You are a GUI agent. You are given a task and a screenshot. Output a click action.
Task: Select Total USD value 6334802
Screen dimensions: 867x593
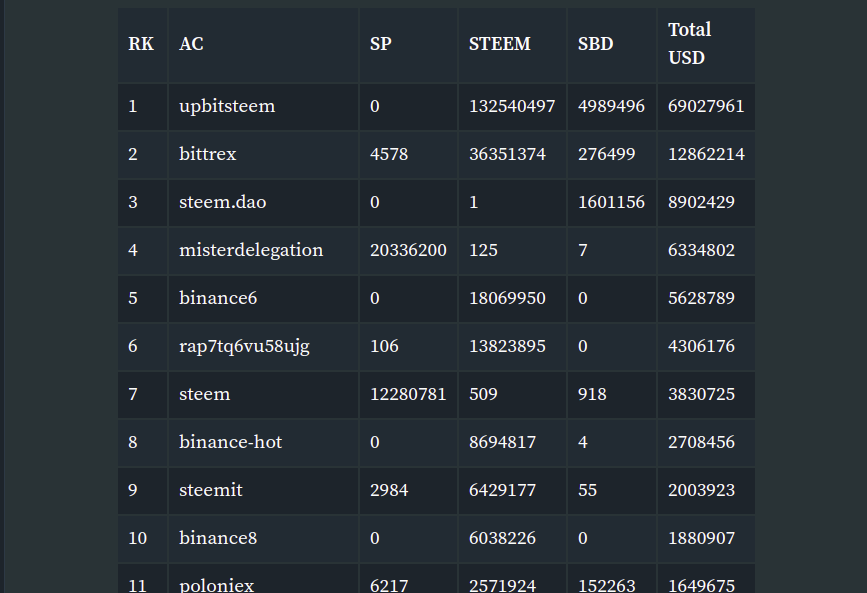tap(701, 250)
